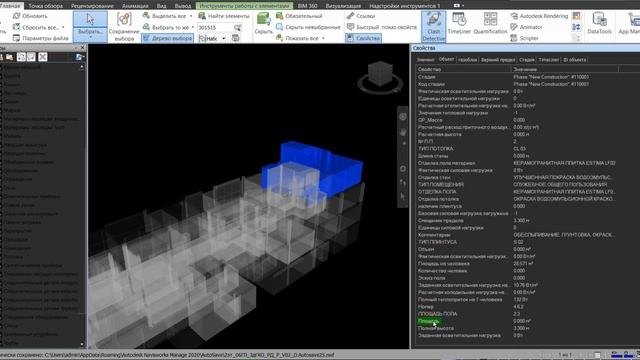Click the ViewCube in the viewport
The image size is (640, 360).
(380, 74)
